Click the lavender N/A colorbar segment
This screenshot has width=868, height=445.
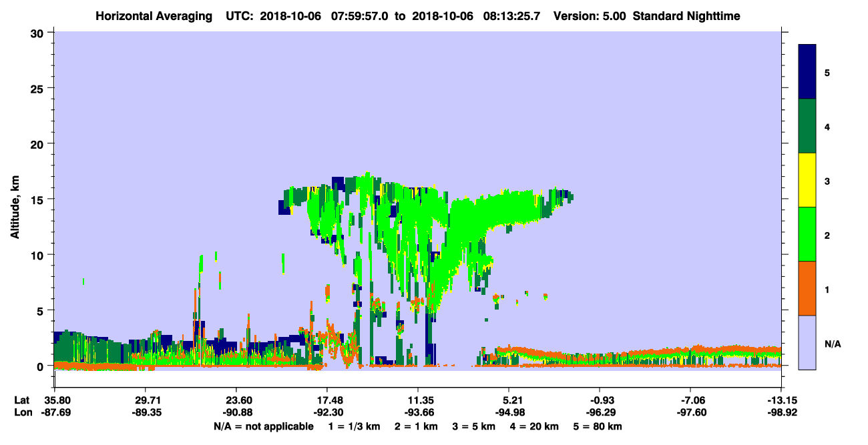807,342
